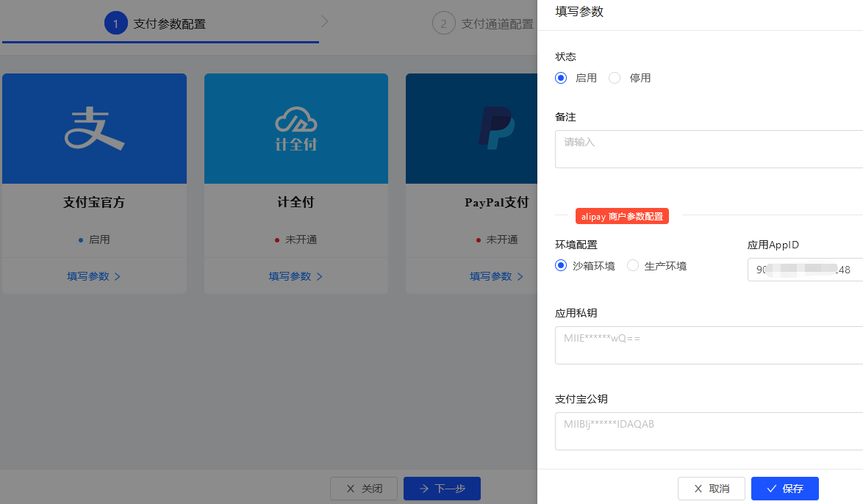This screenshot has width=863, height=504.
Task: Click the checkmark icon inside the 保存 button
Action: point(770,488)
